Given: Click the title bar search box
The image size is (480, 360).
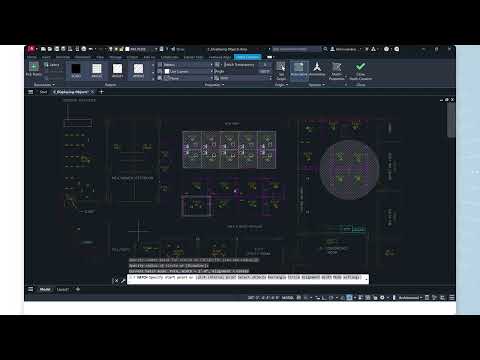Looking at the screenshot, I should pos(297,49).
